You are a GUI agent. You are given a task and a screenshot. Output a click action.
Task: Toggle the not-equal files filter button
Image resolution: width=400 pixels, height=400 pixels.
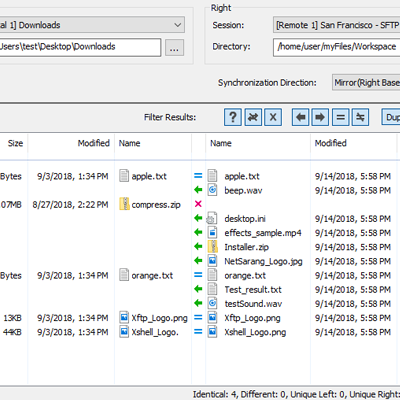360,117
